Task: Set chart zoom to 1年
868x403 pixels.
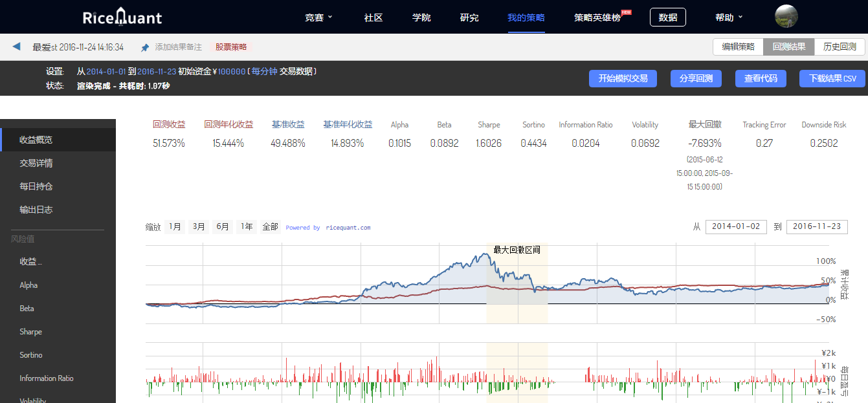Action: pos(246,226)
